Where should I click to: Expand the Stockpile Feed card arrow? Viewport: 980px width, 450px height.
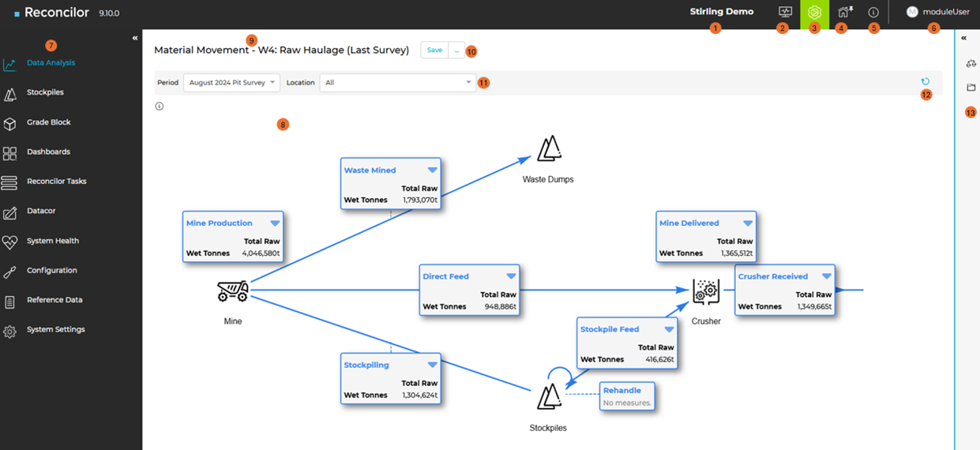pyautogui.click(x=670, y=329)
